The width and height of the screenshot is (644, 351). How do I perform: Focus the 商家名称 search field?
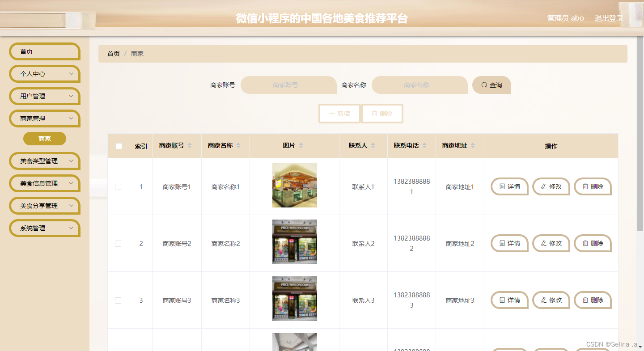coord(419,85)
